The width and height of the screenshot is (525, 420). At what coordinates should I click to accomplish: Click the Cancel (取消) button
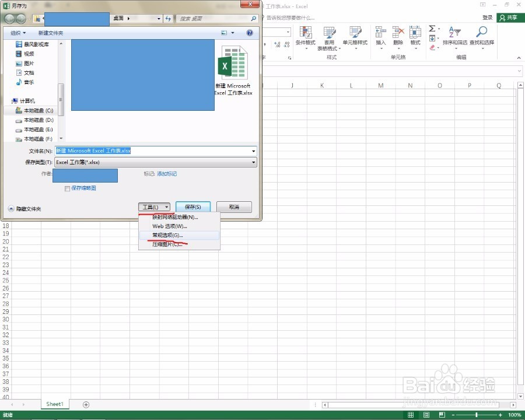tap(234, 207)
